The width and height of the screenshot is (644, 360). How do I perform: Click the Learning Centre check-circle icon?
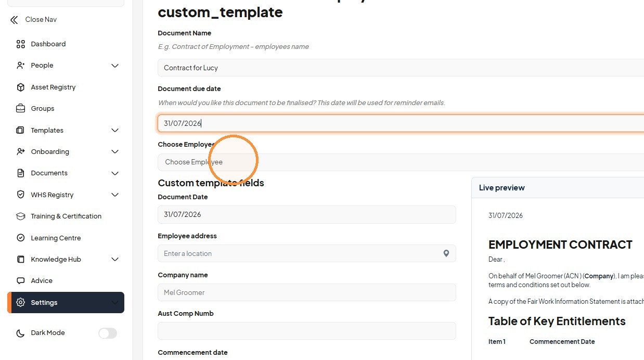point(21,238)
